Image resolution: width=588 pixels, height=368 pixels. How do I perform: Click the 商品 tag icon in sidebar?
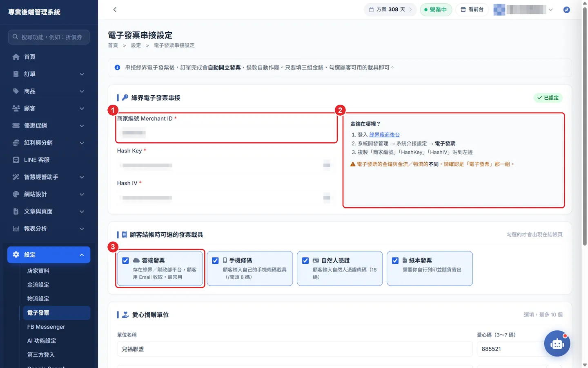(16, 91)
